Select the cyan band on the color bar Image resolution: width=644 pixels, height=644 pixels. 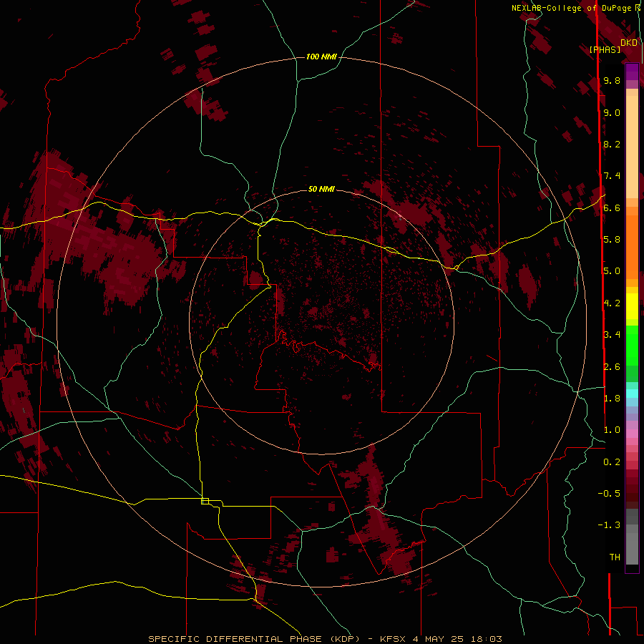point(632,394)
